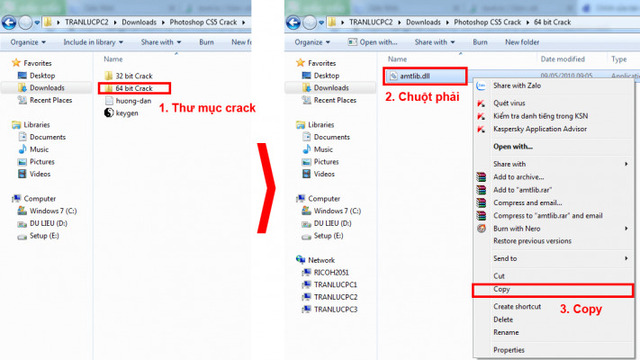Screen dimensions: 640x360
Task: Click the Burn with Nero icon
Action: (x=482, y=229)
